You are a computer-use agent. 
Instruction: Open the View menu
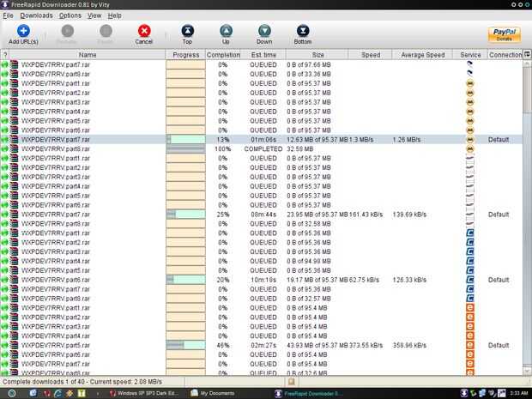(x=94, y=15)
